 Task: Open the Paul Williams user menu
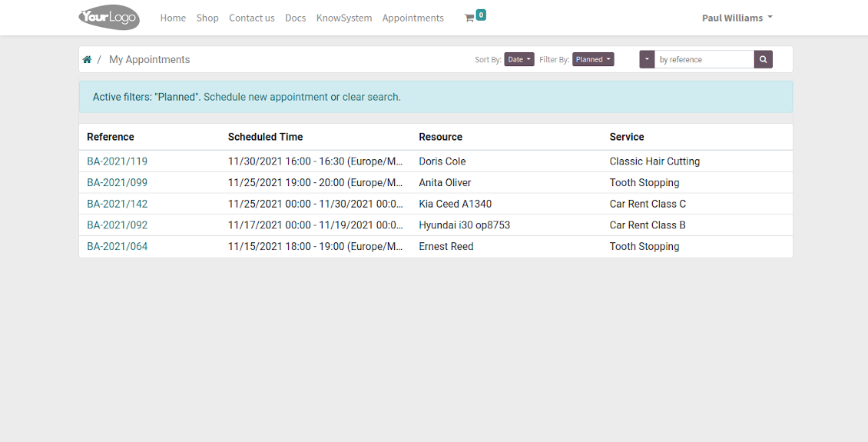pos(737,18)
